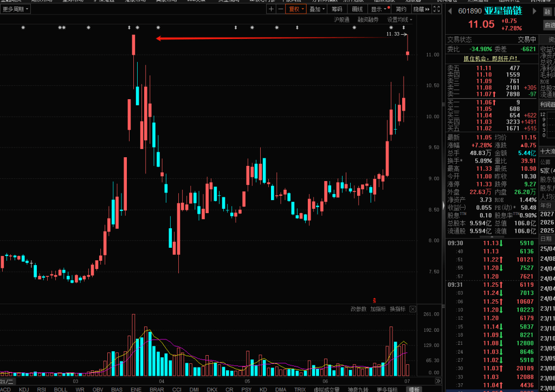Select RSI indicator tab
The image size is (555, 392).
click(41, 389)
